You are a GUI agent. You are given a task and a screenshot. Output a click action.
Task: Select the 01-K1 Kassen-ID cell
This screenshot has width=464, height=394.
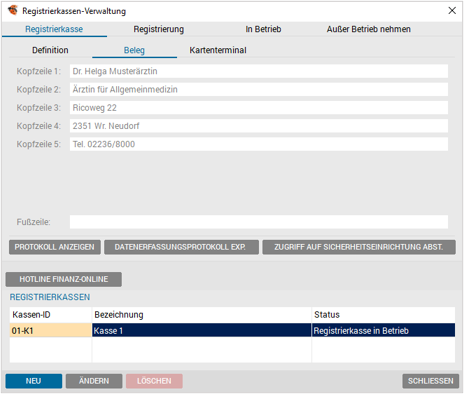(x=51, y=331)
